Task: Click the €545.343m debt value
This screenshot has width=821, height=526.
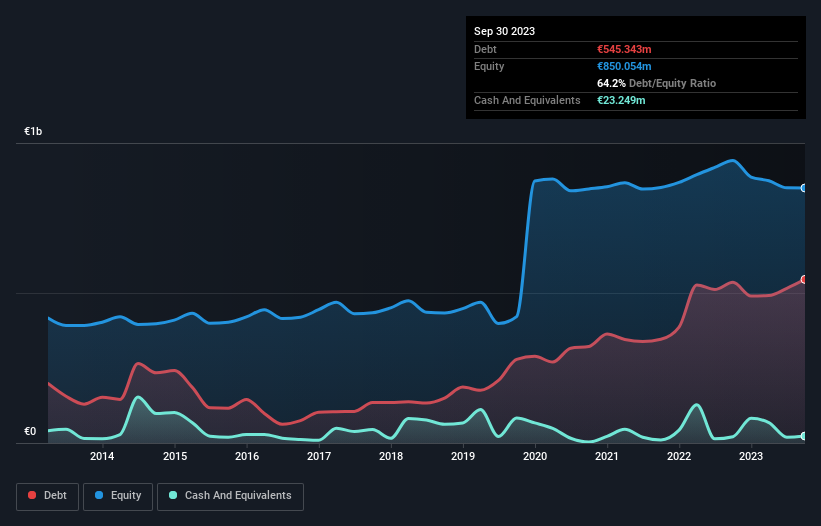Action: pos(624,49)
